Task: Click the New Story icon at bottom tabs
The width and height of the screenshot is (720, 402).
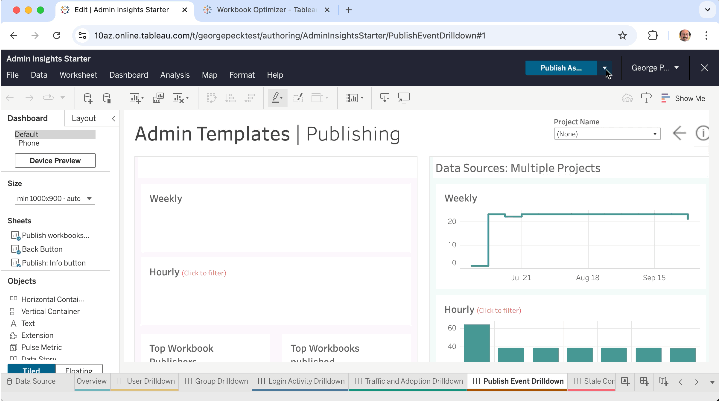Action: [x=663, y=381]
